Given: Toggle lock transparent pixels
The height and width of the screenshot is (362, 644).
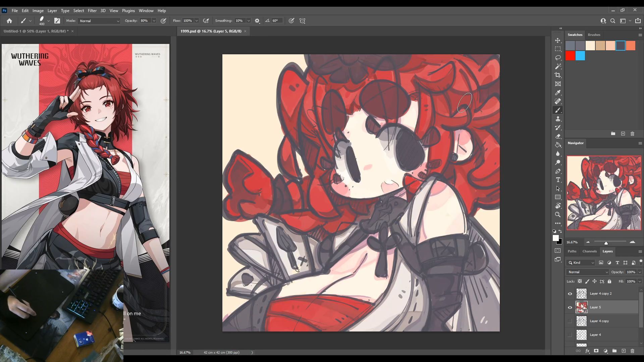Looking at the screenshot, I should pos(580,281).
